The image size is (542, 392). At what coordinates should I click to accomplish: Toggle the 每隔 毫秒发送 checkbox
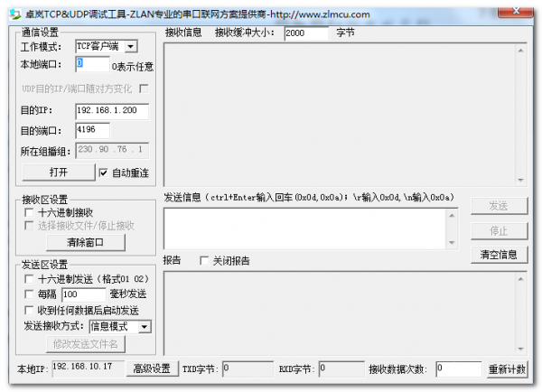[29, 294]
